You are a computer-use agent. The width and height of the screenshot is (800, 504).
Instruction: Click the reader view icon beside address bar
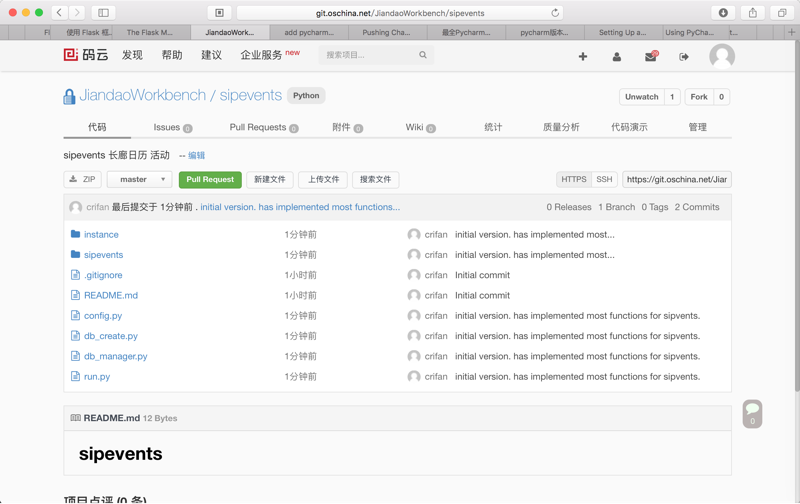tap(219, 13)
